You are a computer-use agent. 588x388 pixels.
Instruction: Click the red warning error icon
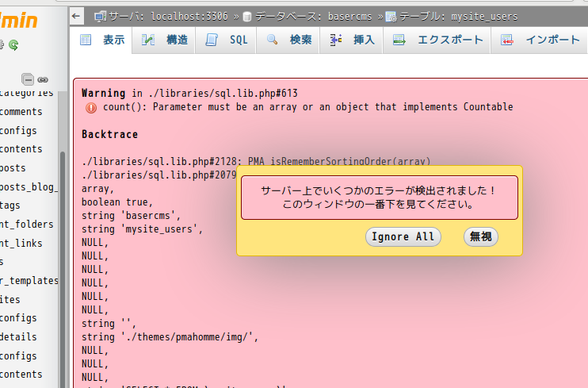click(91, 107)
